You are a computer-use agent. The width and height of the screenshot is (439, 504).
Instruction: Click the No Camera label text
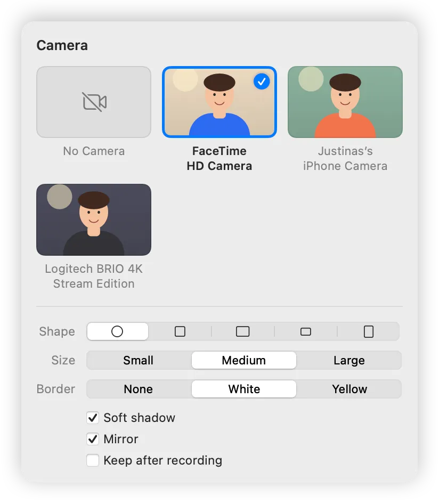point(94,151)
